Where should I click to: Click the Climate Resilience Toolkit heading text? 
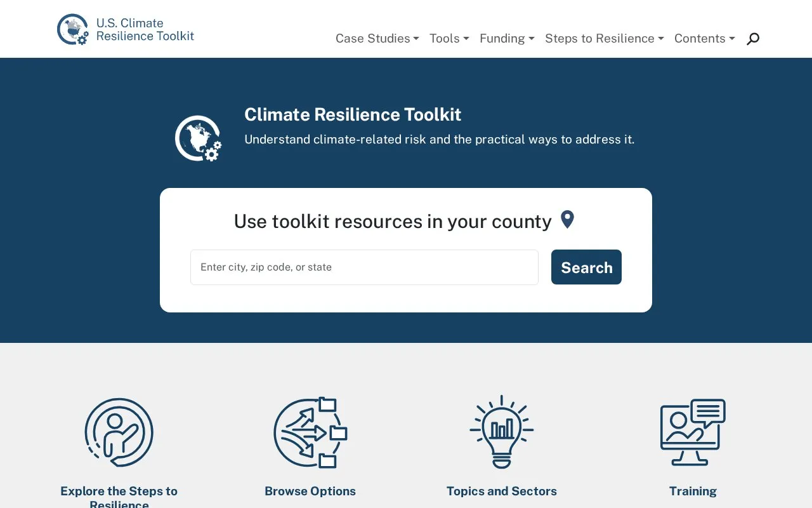[x=353, y=114]
